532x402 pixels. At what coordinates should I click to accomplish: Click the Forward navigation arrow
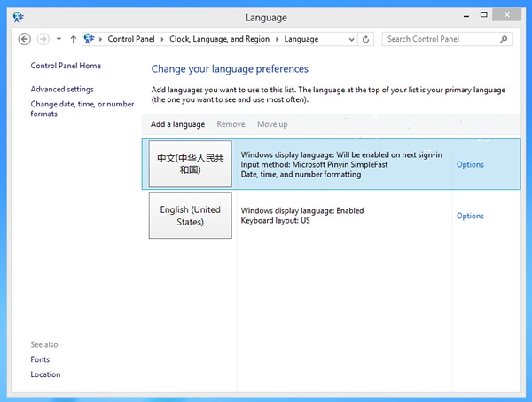pyautogui.click(x=43, y=39)
